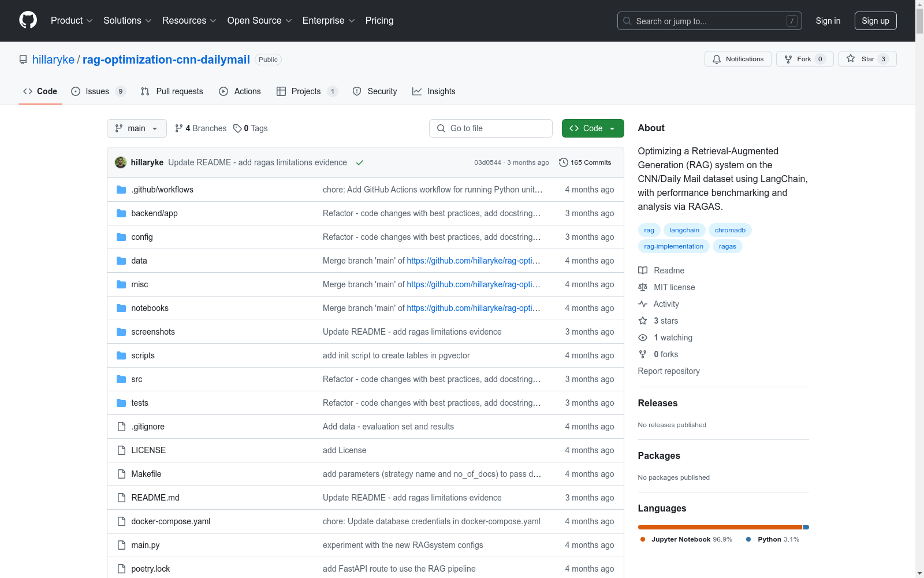
Task: Click the main.py file icon
Action: (x=121, y=545)
